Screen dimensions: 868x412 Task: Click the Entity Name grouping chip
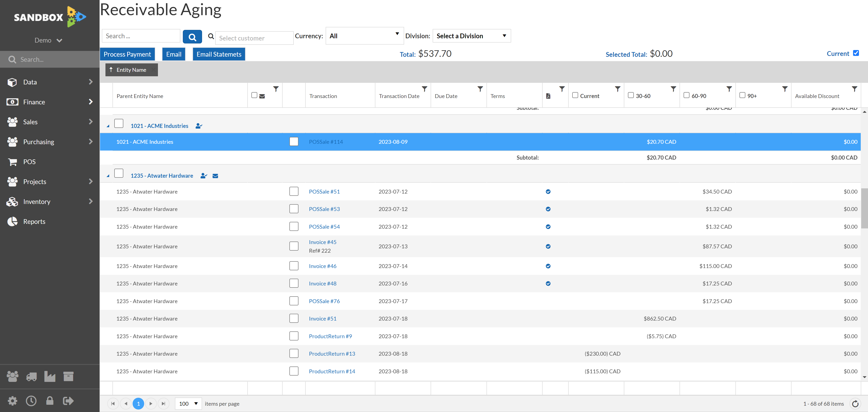coord(131,70)
